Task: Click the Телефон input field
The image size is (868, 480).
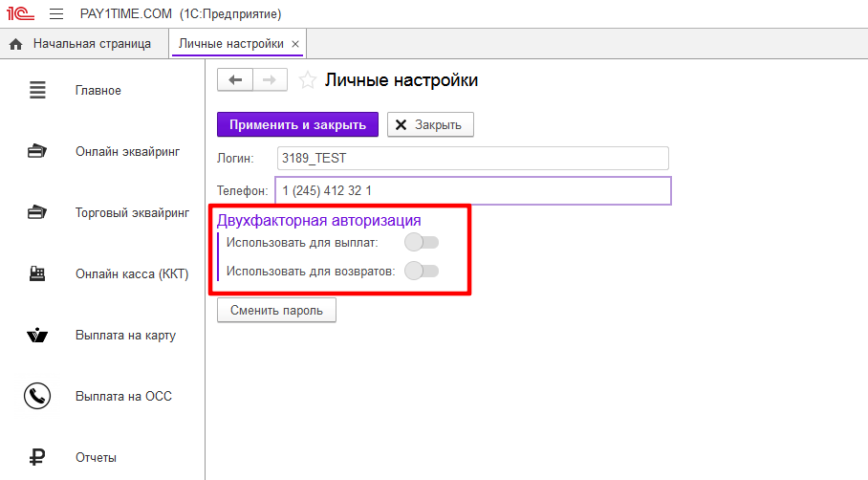Action: (472, 191)
